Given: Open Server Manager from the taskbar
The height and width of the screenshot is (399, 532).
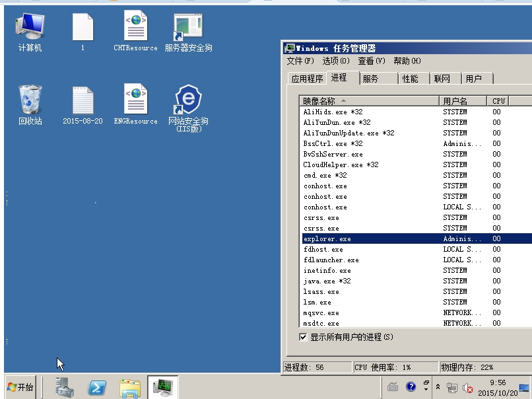Looking at the screenshot, I should click(65, 387).
